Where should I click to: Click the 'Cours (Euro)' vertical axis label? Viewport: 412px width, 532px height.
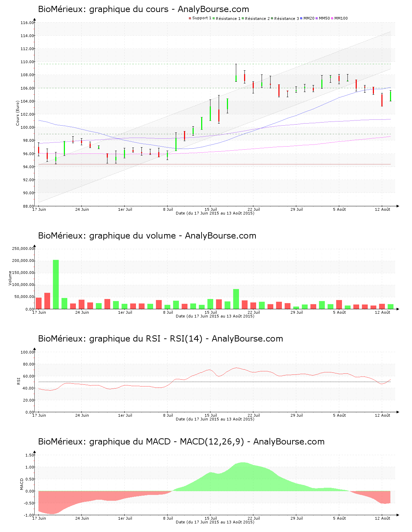(18, 113)
